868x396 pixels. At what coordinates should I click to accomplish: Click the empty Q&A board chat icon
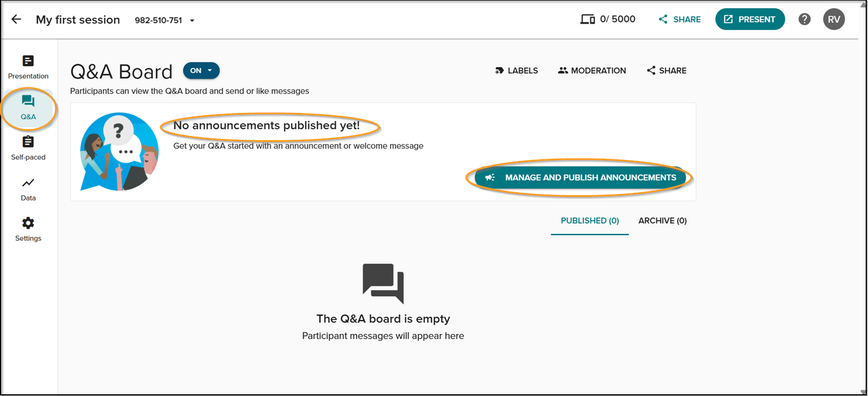pos(383,284)
